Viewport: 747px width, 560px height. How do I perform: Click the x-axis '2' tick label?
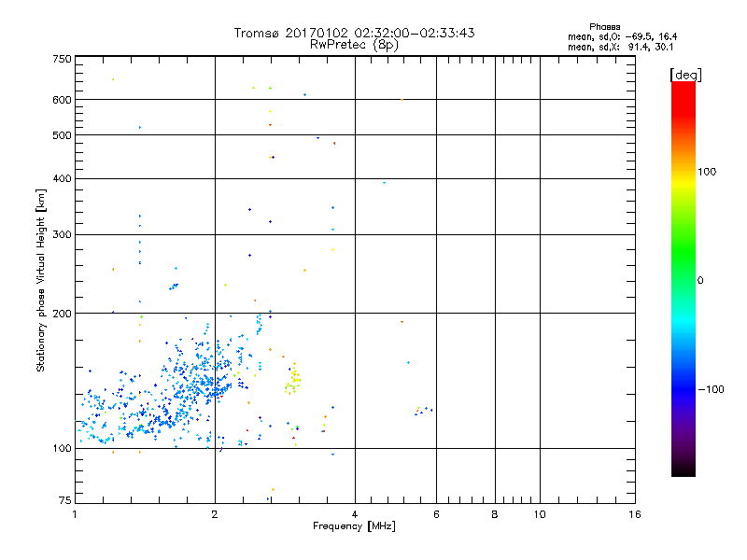(215, 514)
